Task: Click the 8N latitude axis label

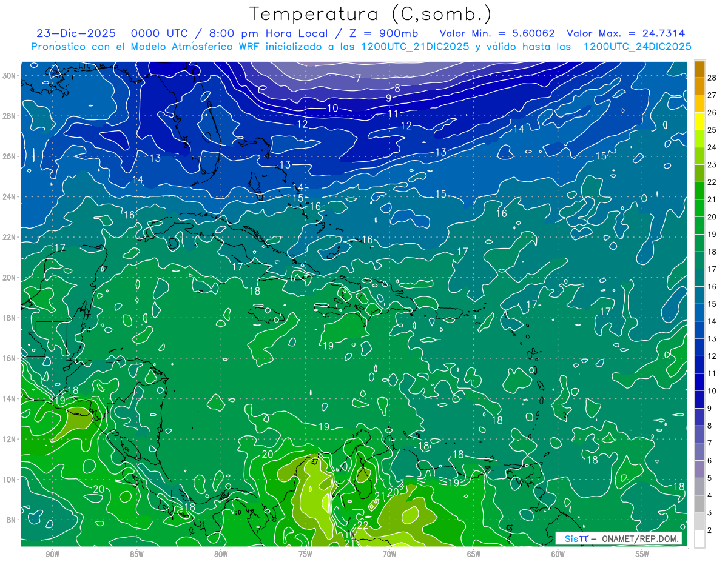Action: coord(12,519)
